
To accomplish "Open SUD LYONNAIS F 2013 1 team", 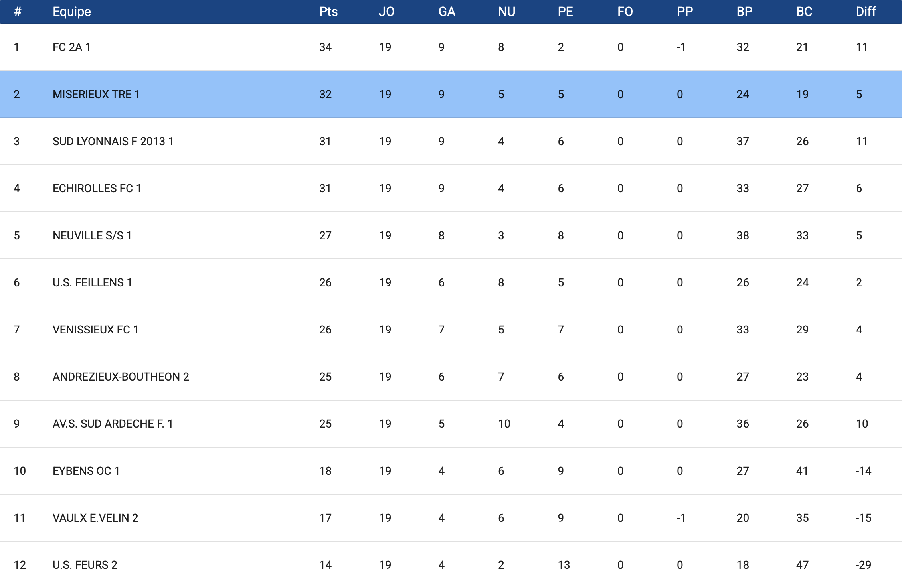I will (x=113, y=141).
